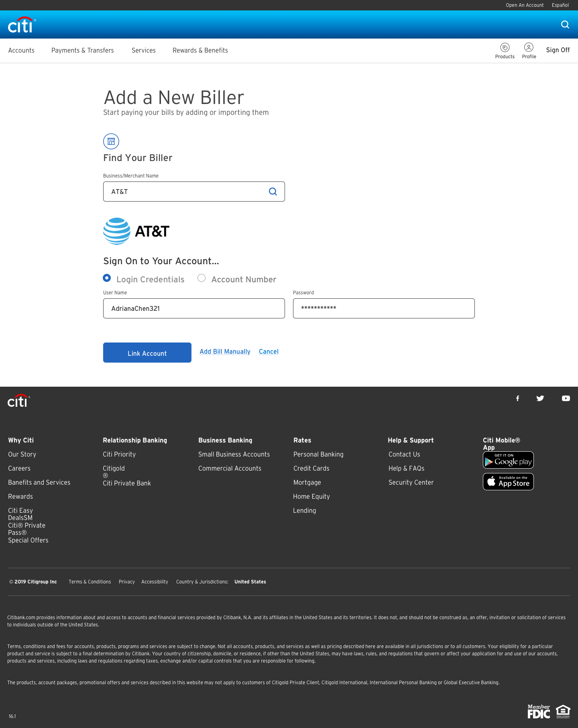Click the AT&T globe logo
578x728 pixels.
pyautogui.click(x=117, y=231)
